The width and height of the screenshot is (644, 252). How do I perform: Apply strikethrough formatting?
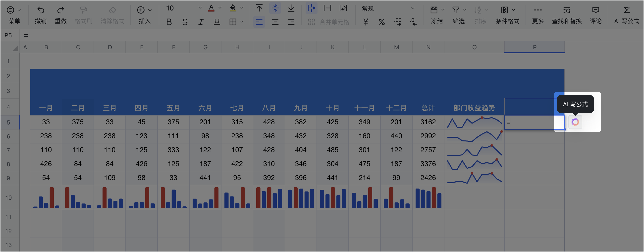click(185, 22)
